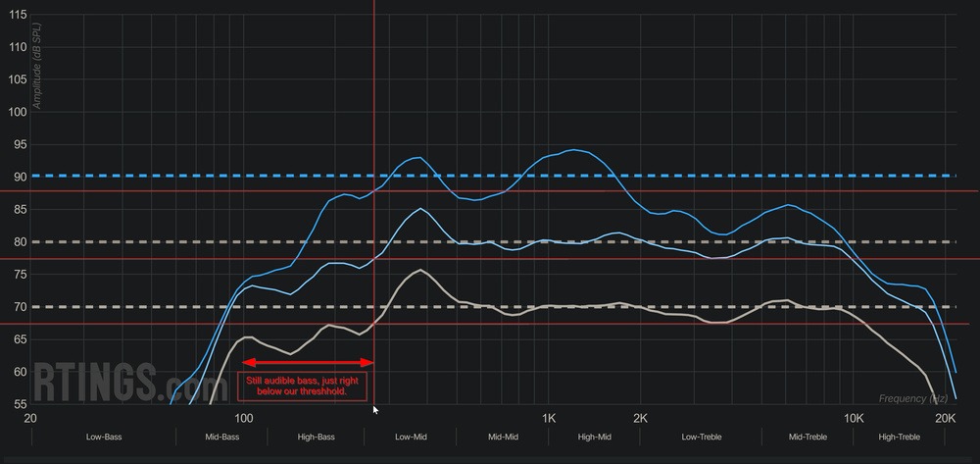The width and height of the screenshot is (980, 464).
Task: Click the 10K frequency axis label
Action: pyautogui.click(x=854, y=418)
